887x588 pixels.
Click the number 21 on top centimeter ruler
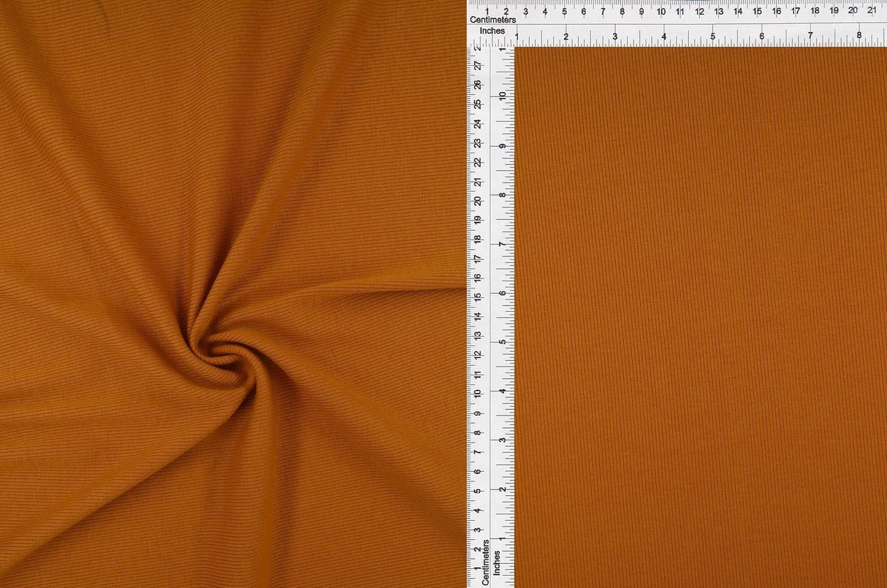[874, 12]
